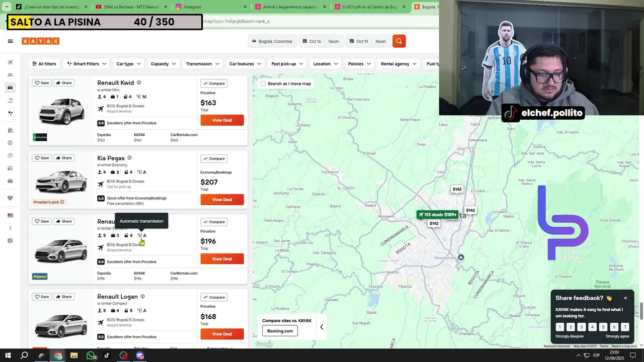
Task: Toggle Compare for Renault Logan
Action: [214, 297]
